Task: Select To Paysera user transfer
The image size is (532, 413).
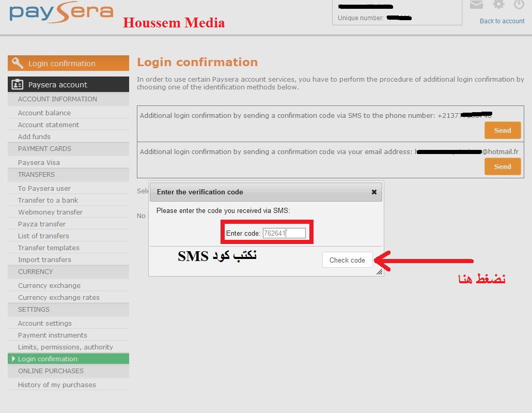Action: 44,188
